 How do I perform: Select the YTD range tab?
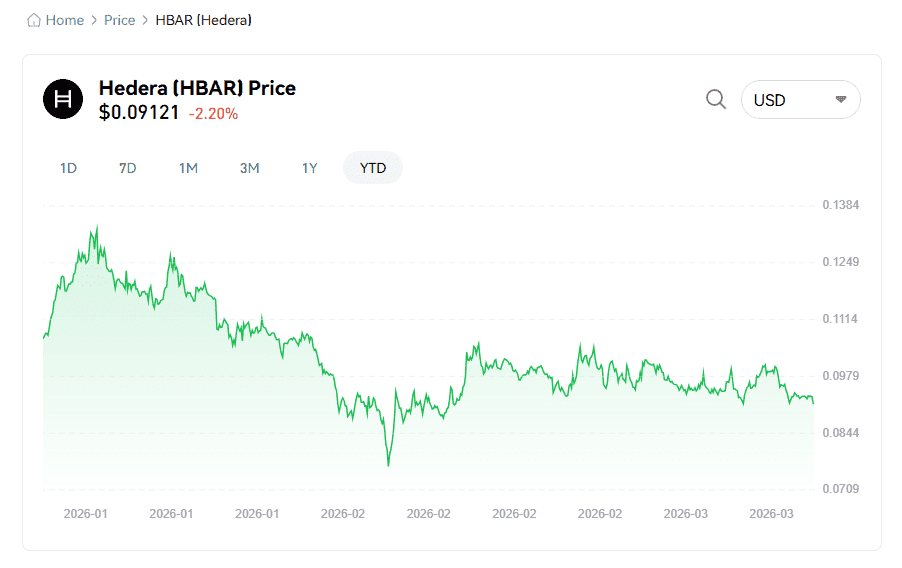[373, 168]
